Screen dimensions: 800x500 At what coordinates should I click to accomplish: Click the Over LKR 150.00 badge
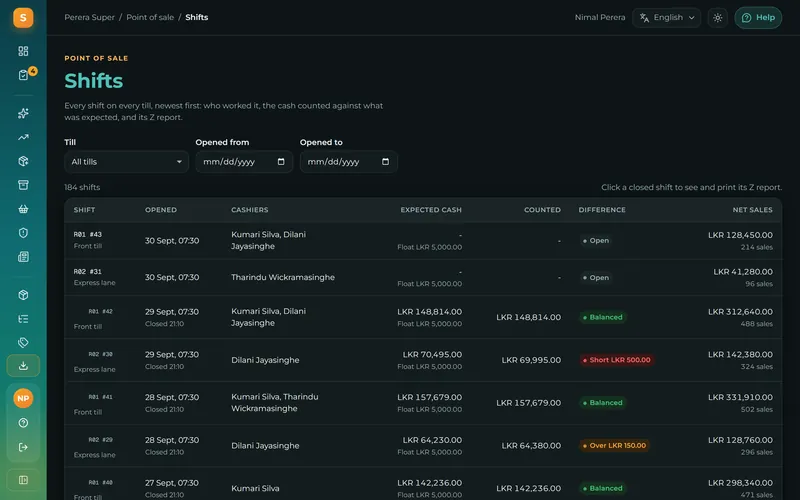tap(614, 445)
